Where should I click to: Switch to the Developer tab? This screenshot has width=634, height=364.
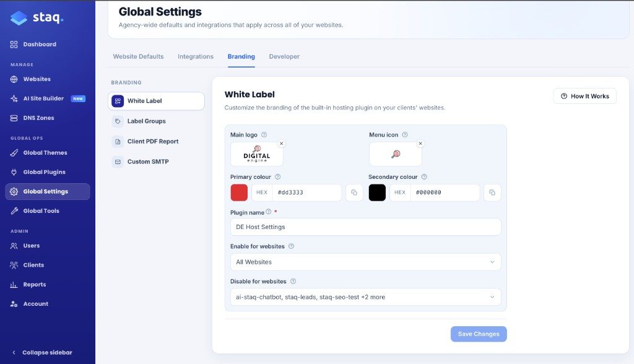tap(284, 56)
